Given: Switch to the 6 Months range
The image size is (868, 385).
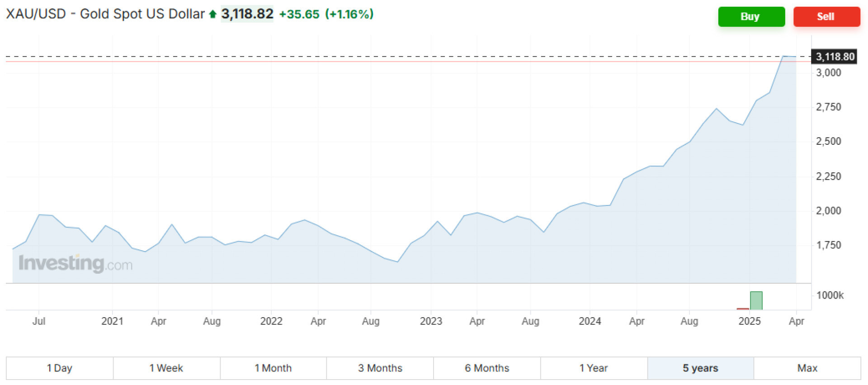Looking at the screenshot, I should (487, 368).
